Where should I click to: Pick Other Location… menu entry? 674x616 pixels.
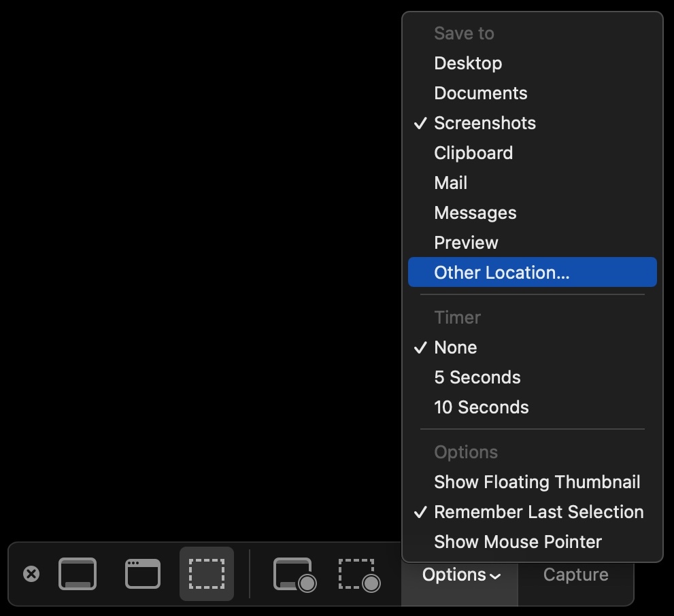[501, 273]
